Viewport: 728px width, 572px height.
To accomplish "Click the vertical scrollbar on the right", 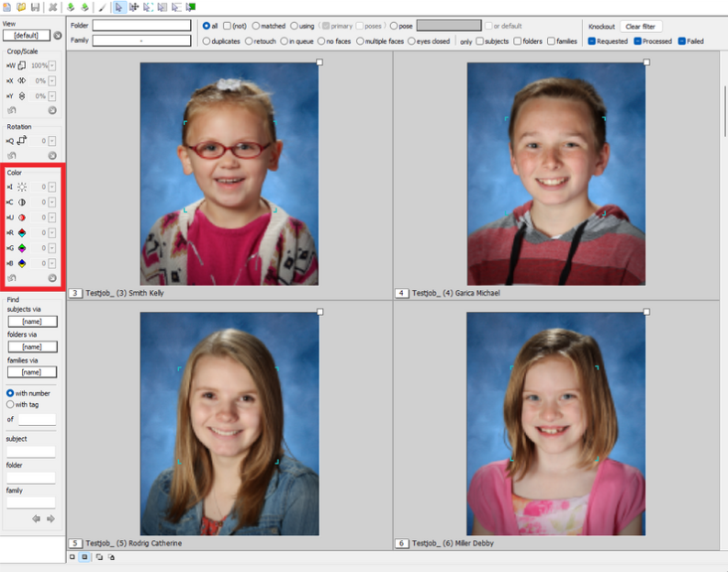I will coord(725,111).
